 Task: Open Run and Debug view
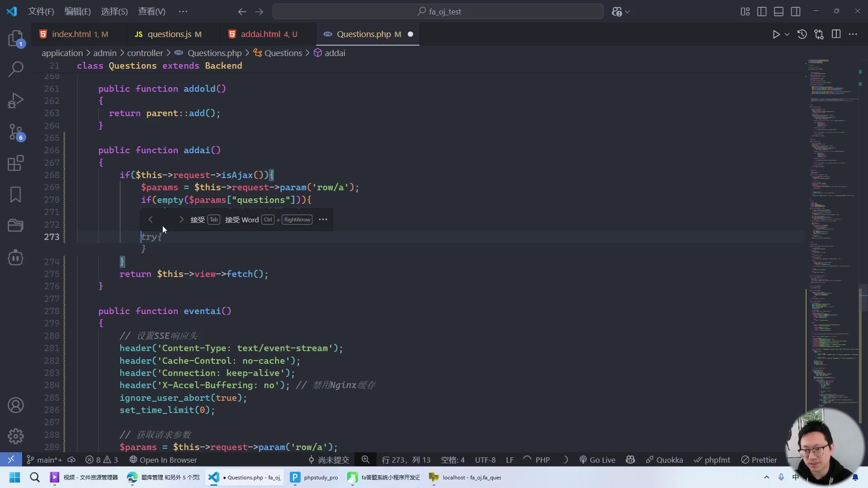point(16,100)
